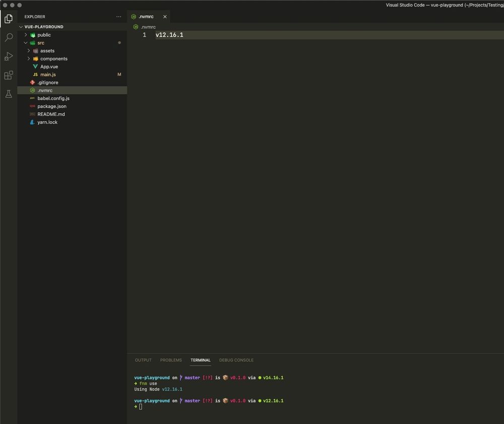Open the Extensions view
Screen dimensions: 504x424
pos(8,75)
